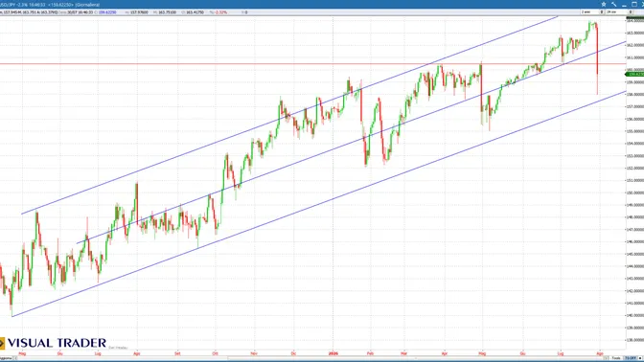Open the '24 ore' timeframe dropdown

point(619,12)
